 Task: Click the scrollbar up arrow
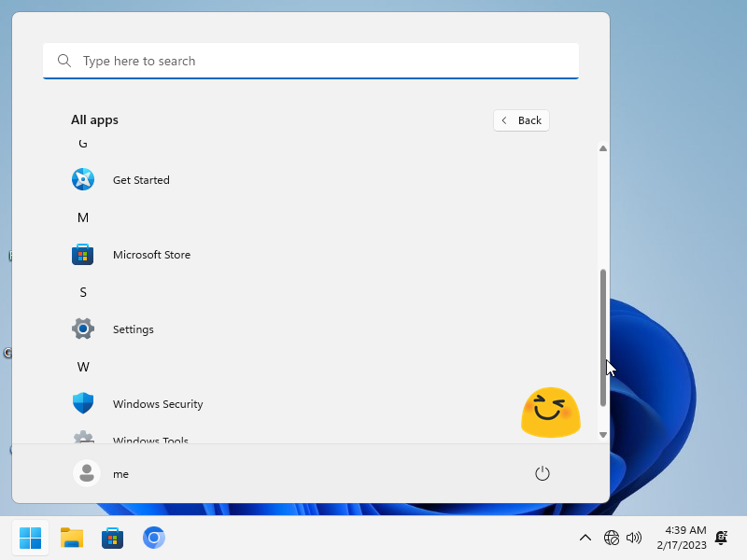602,148
